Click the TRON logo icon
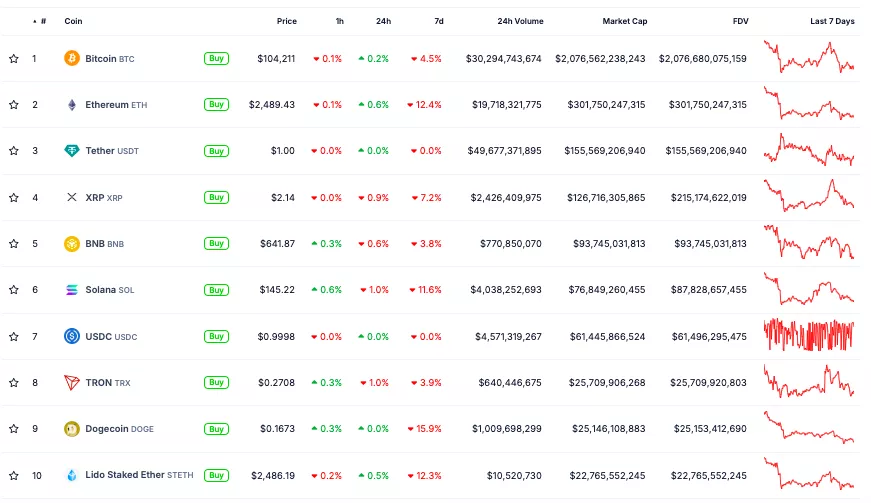Viewport: 871px width, 503px height. [x=71, y=383]
